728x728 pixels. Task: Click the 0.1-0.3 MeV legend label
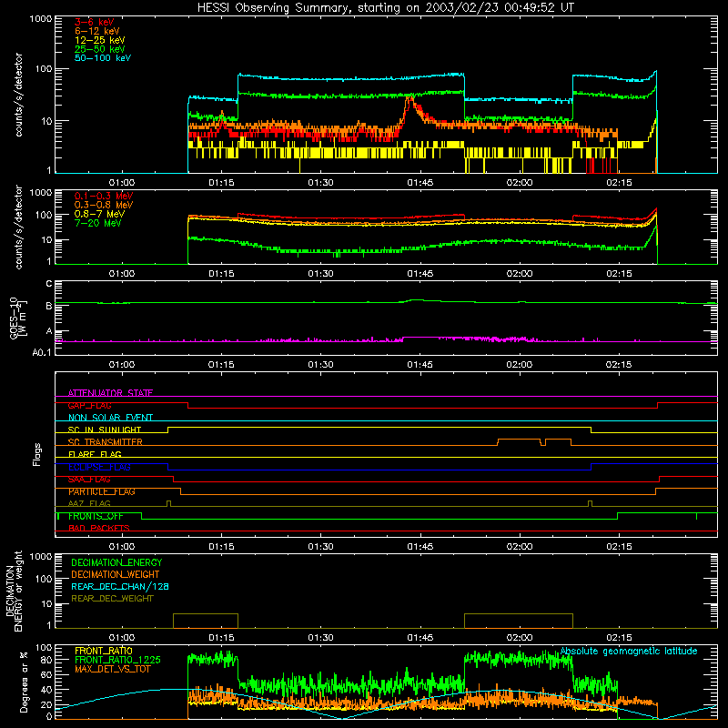point(104,196)
